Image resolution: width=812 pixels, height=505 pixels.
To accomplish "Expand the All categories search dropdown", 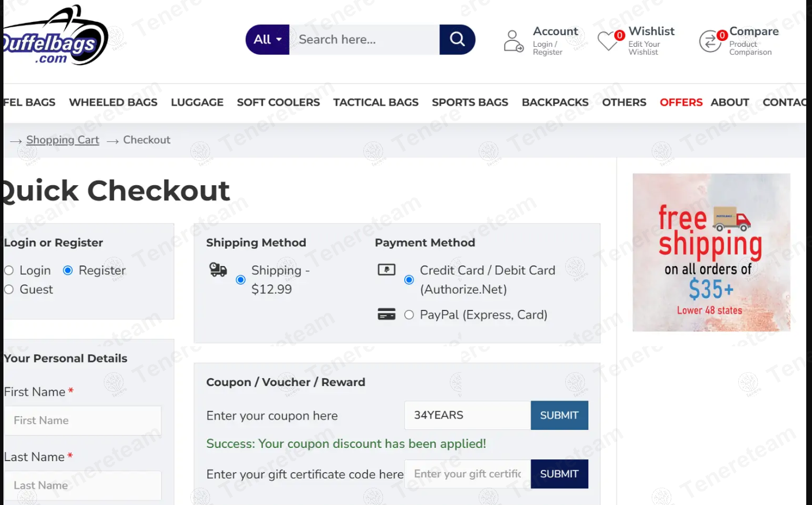I will 268,39.
